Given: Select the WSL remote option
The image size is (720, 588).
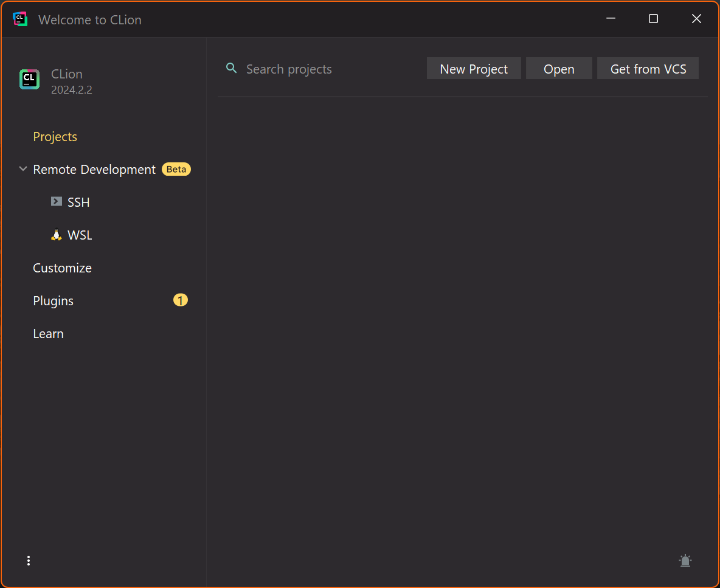Looking at the screenshot, I should click(x=80, y=235).
